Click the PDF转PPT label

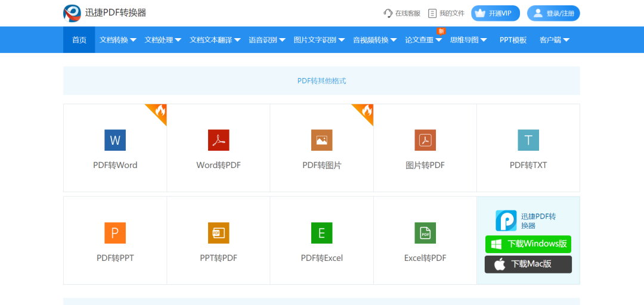(x=115, y=258)
